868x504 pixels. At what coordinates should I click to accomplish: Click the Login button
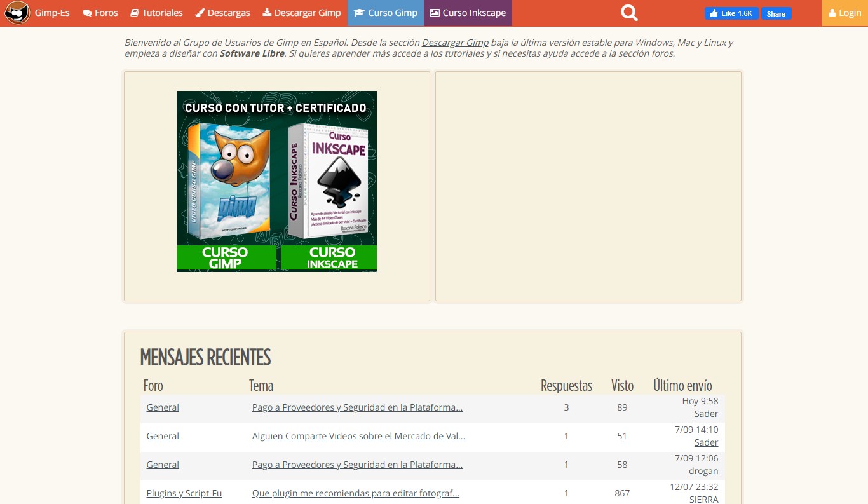pos(844,13)
